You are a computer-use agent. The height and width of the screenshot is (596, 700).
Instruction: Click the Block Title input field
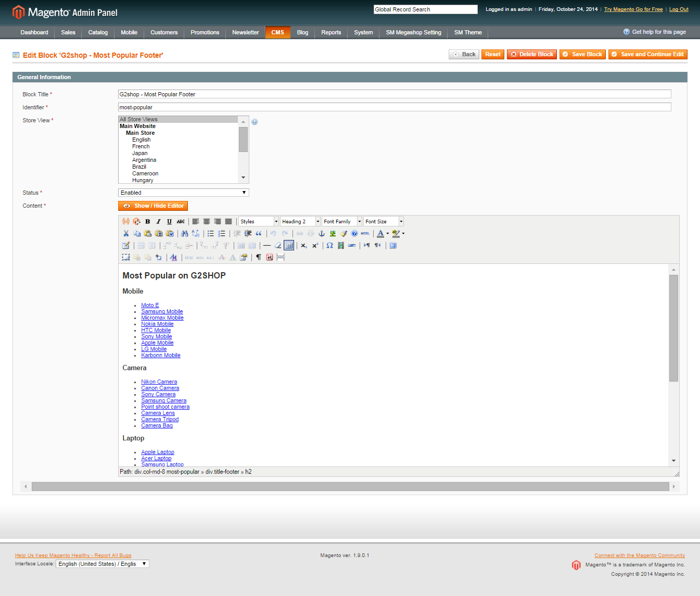tap(394, 94)
